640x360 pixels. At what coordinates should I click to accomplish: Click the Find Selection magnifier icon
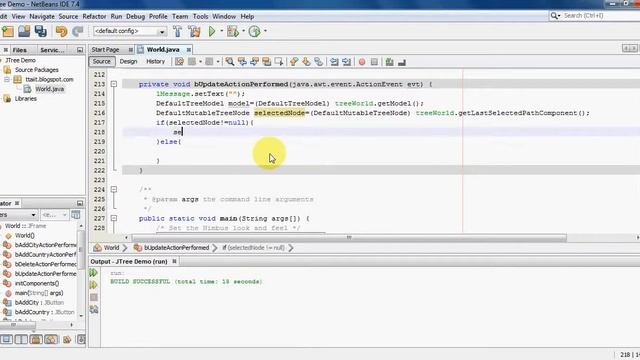click(x=230, y=62)
